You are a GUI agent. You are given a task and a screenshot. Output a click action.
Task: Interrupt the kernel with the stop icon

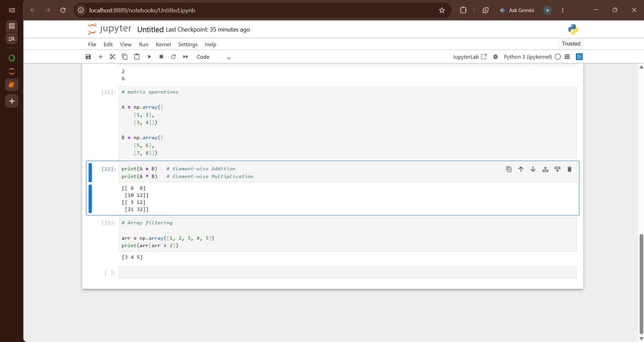click(x=161, y=57)
